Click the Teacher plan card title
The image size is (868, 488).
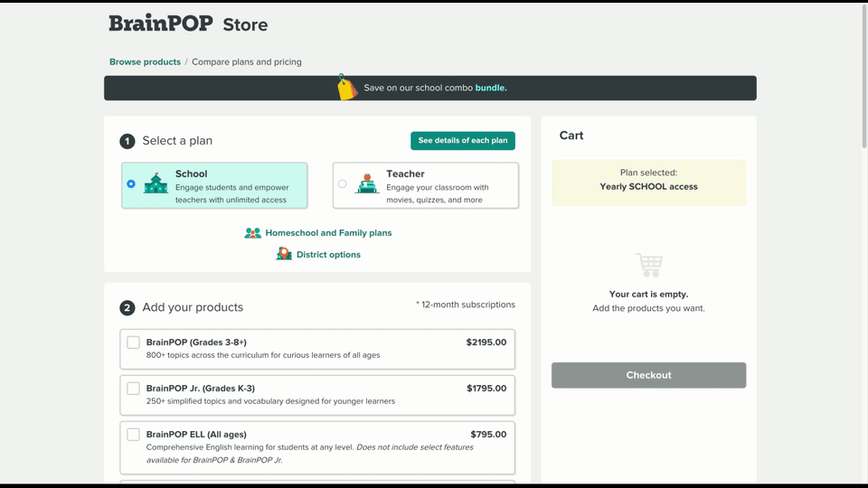click(x=405, y=174)
